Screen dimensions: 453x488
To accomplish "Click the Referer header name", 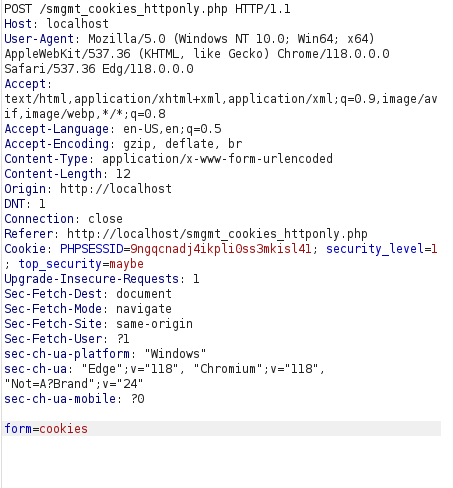I will click(x=28, y=234).
